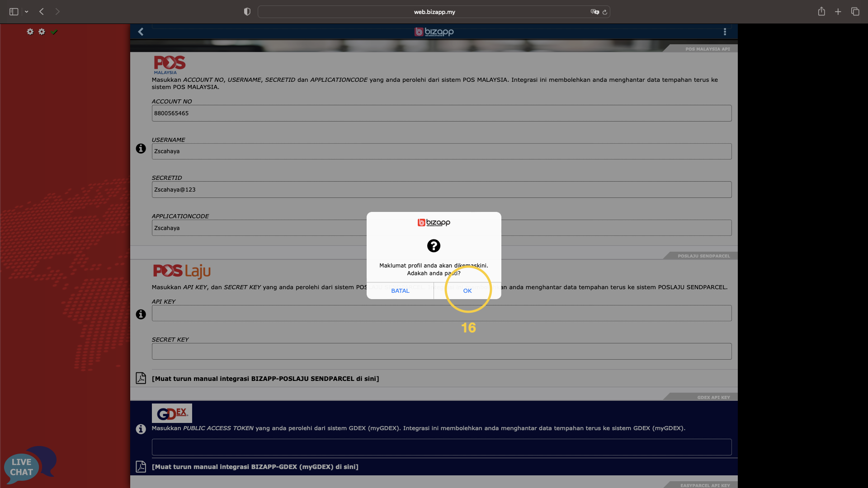This screenshot has height=488, width=868.
Task: Confirm with the OK button in dialog
Action: [x=467, y=291]
